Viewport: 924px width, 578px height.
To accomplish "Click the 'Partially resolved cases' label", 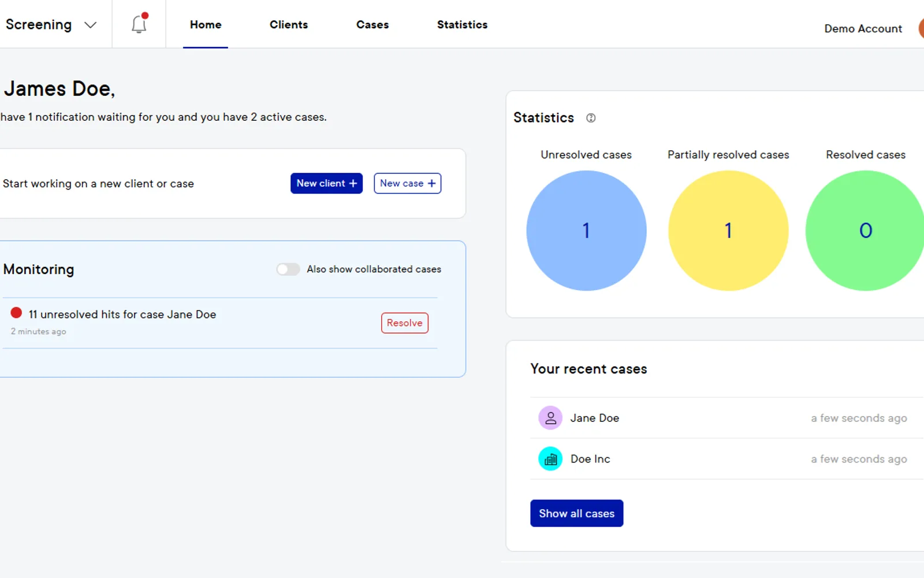I will 728,155.
